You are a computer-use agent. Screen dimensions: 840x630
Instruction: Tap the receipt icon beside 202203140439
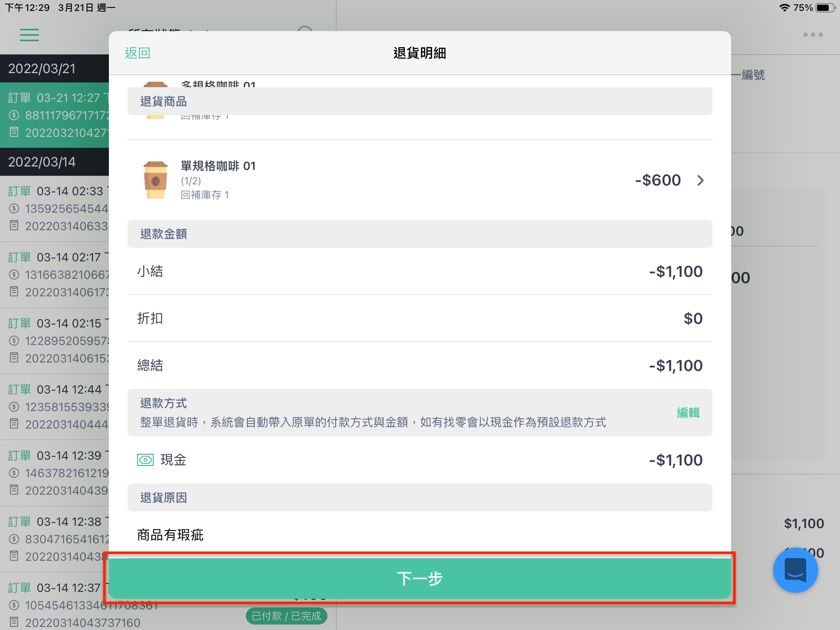(x=14, y=490)
